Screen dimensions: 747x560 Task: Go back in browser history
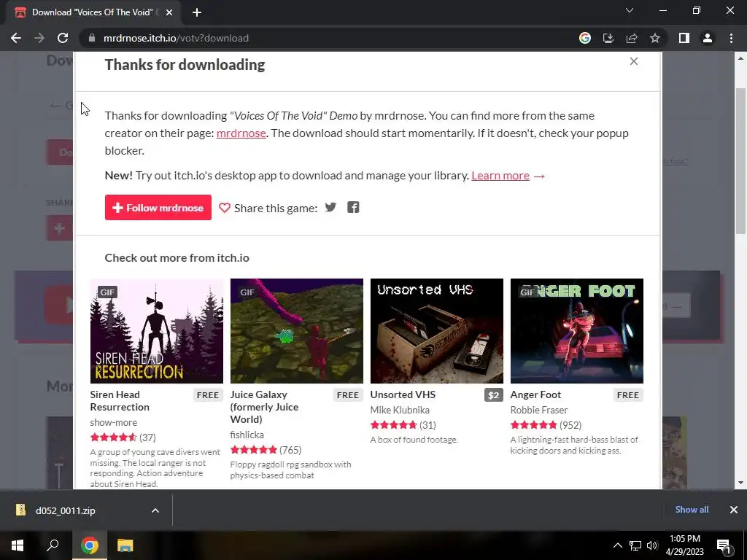point(16,38)
